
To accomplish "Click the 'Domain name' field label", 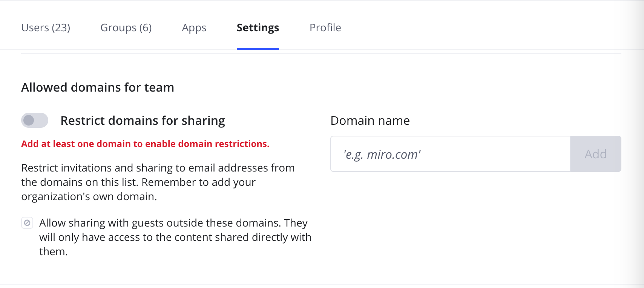I will [x=370, y=121].
